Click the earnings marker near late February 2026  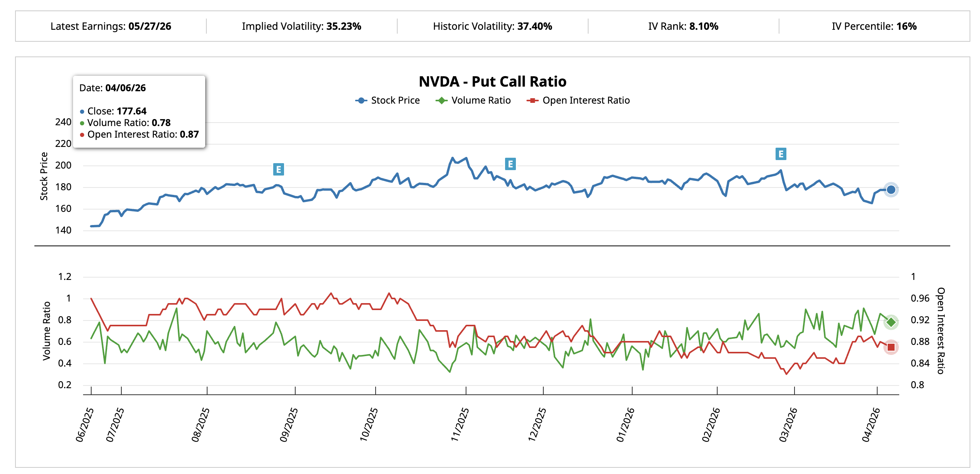tap(781, 154)
